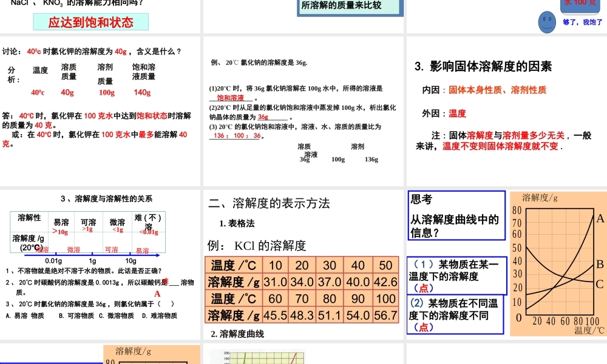Click the 微溶 cell in the solubility table

(x=117, y=223)
